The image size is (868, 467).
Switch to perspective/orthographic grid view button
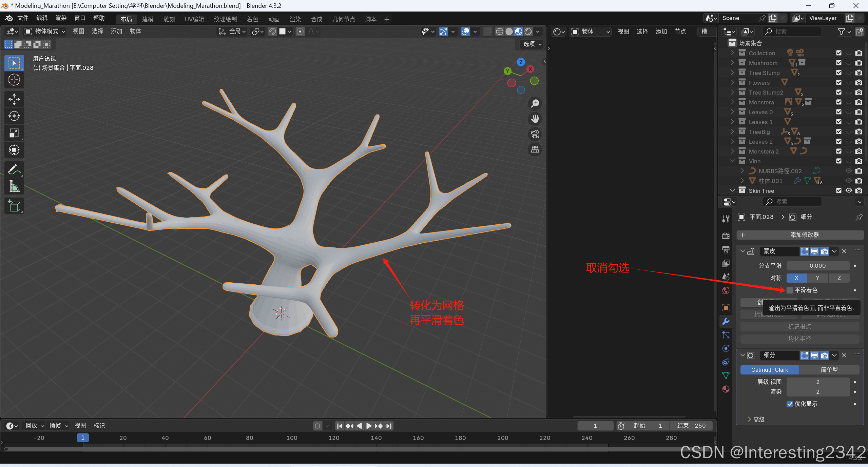(x=535, y=149)
